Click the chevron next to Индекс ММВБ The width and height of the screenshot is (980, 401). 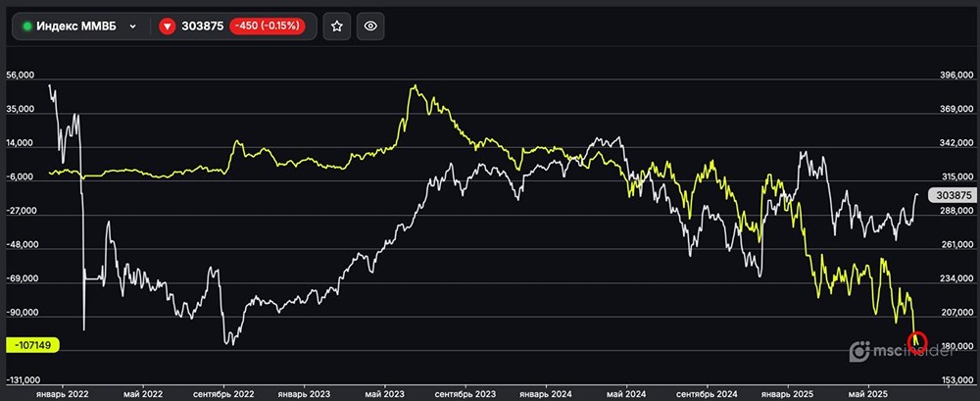coord(132,26)
